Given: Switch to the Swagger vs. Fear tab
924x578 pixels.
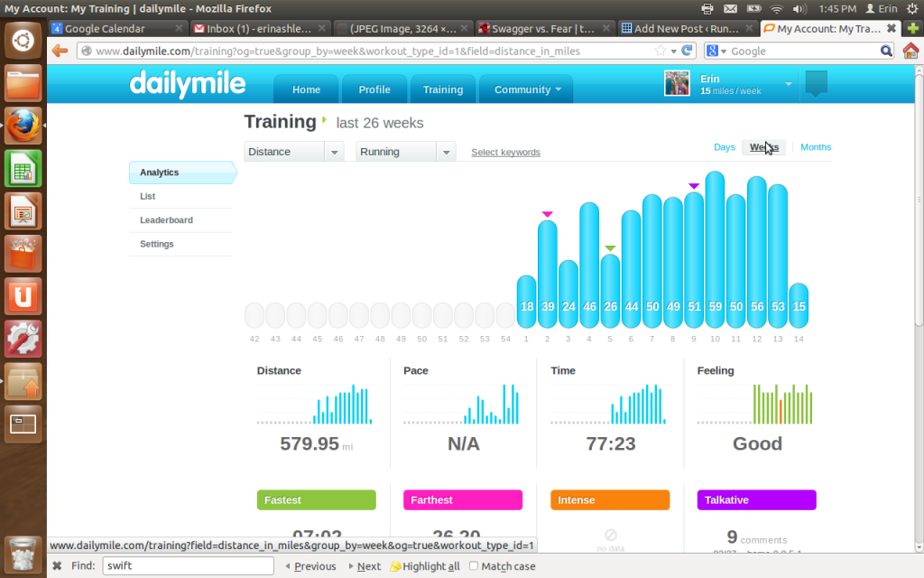Looking at the screenshot, I should click(x=544, y=28).
